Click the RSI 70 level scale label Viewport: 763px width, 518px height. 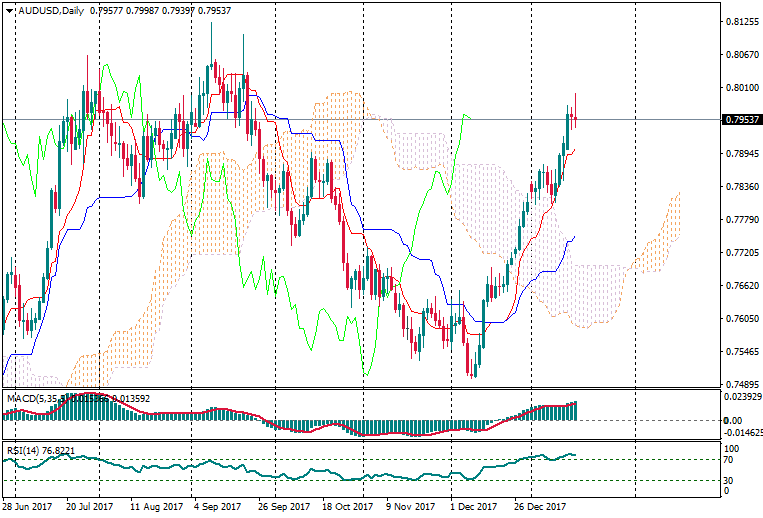tap(729, 460)
